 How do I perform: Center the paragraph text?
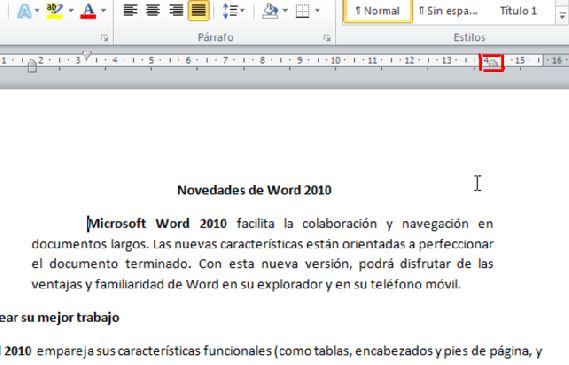153,10
